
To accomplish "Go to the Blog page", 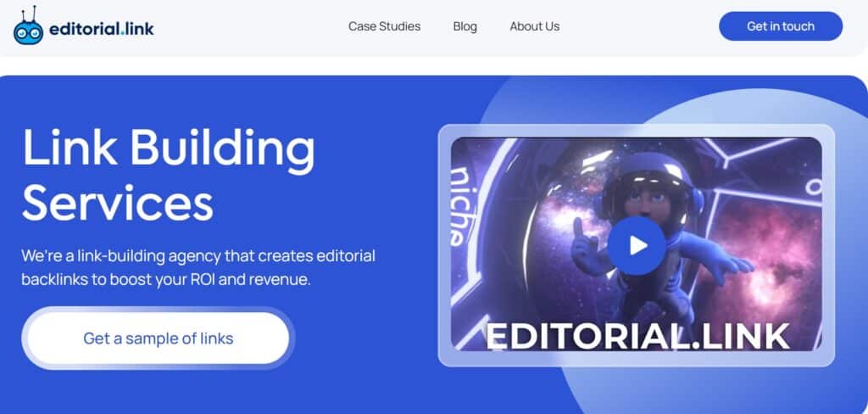I will (x=465, y=26).
